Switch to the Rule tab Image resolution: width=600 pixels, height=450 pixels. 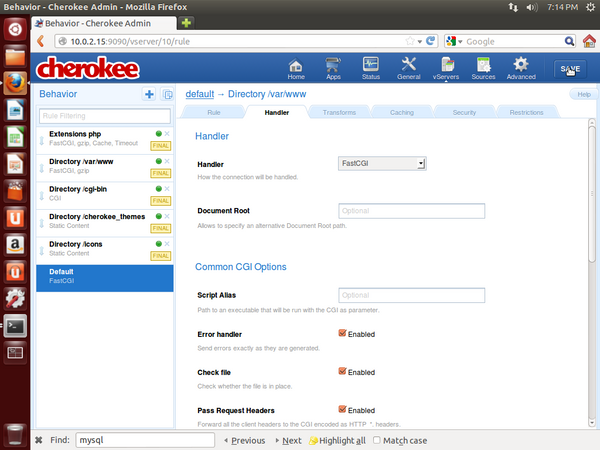pos(214,112)
